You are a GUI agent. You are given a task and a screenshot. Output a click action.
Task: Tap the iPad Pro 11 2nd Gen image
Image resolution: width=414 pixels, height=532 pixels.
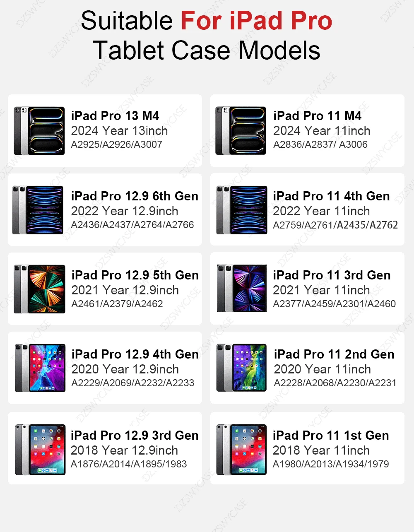[241, 368]
